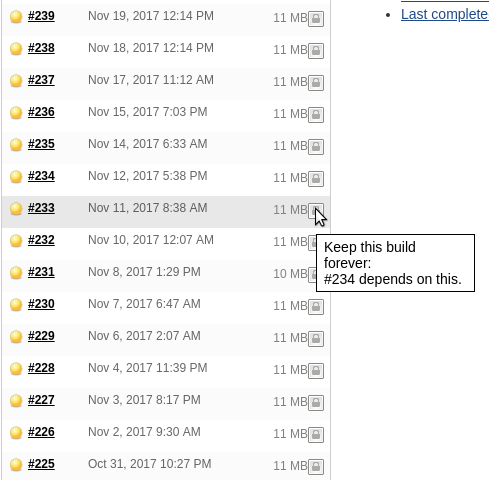Viewport: 489px width, 480px height.
Task: Toggle keep-forever lock on build #225
Action: point(316,467)
